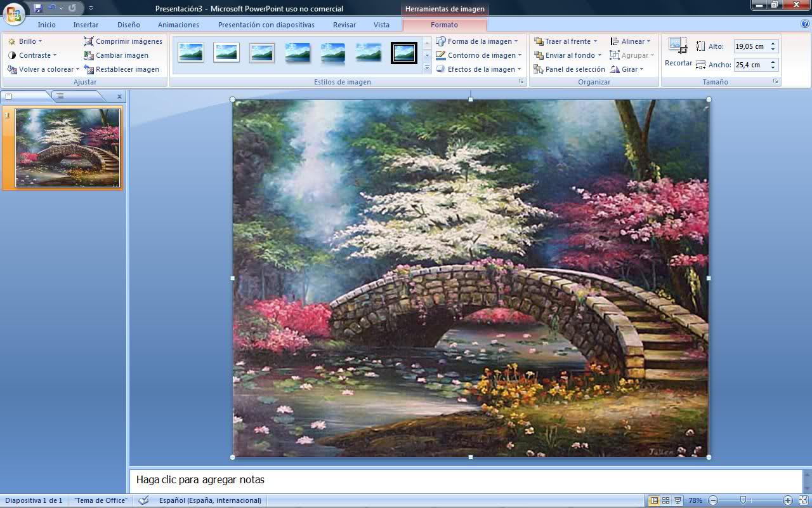812x508 pixels.
Task: Click Comprimir imágenes
Action: click(x=123, y=41)
